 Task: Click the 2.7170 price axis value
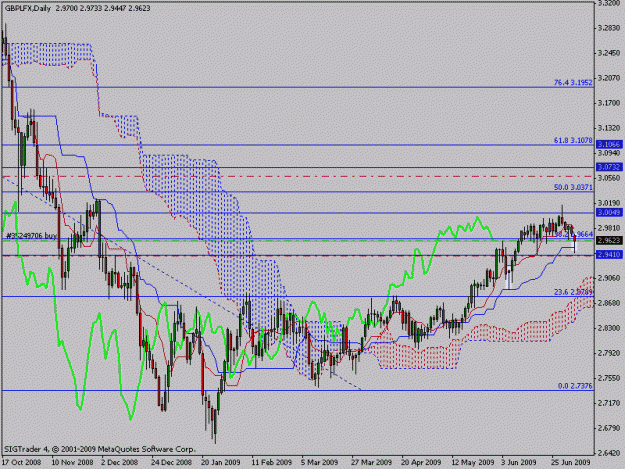pos(609,403)
